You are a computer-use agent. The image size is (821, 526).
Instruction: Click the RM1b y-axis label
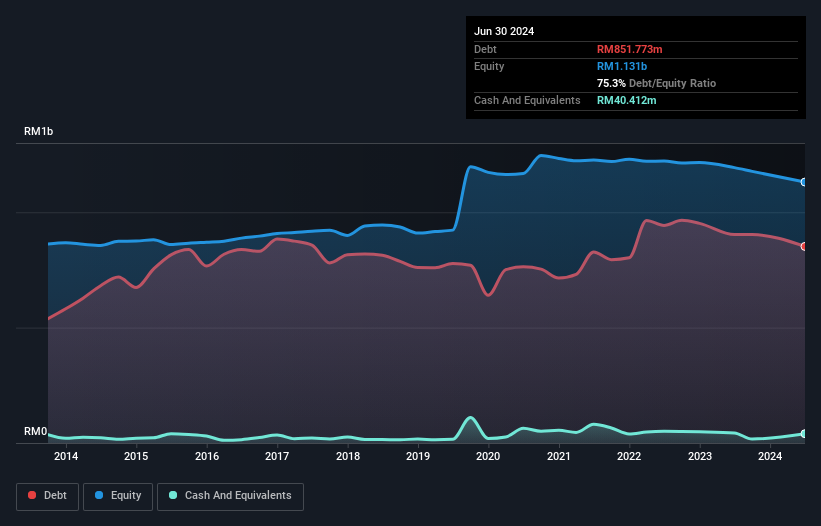(x=38, y=131)
